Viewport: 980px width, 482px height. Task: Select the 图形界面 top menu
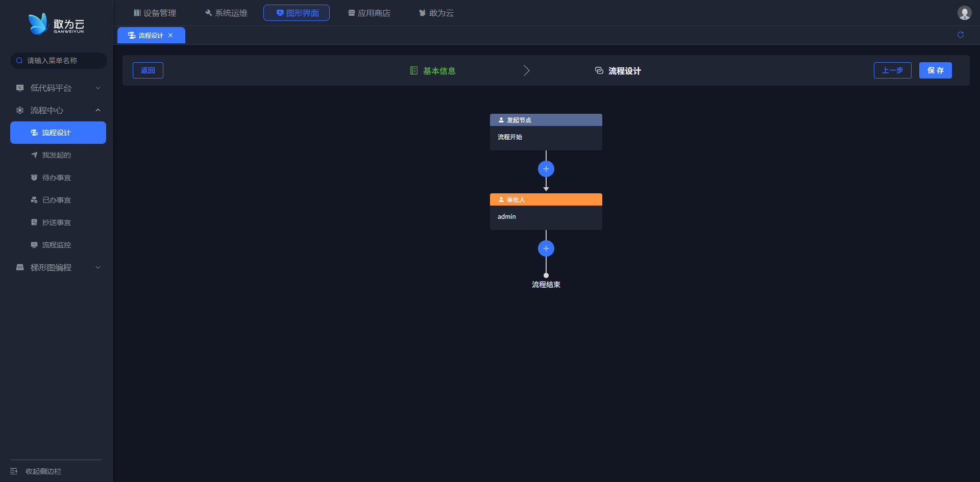(x=297, y=13)
